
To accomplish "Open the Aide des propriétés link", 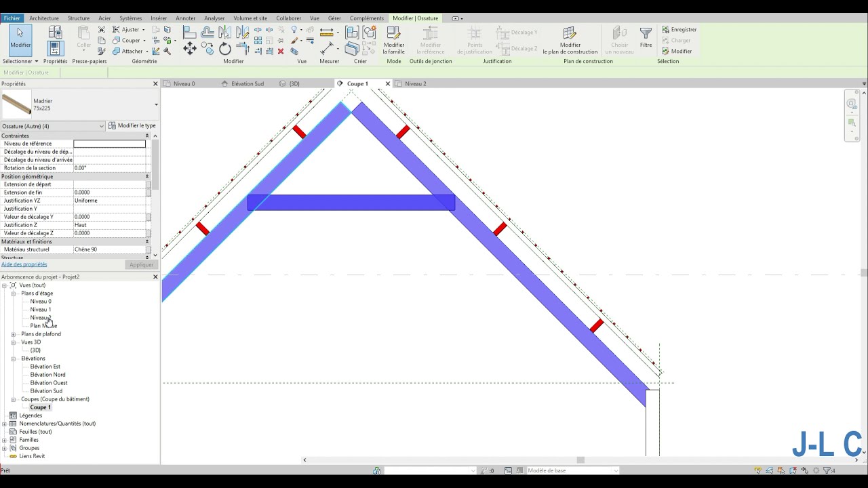I will click(x=24, y=264).
